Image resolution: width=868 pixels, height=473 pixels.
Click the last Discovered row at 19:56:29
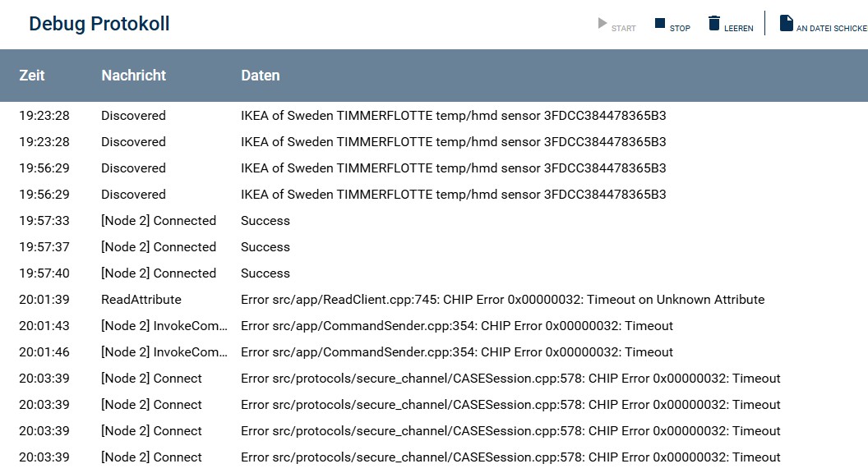tap(133, 195)
